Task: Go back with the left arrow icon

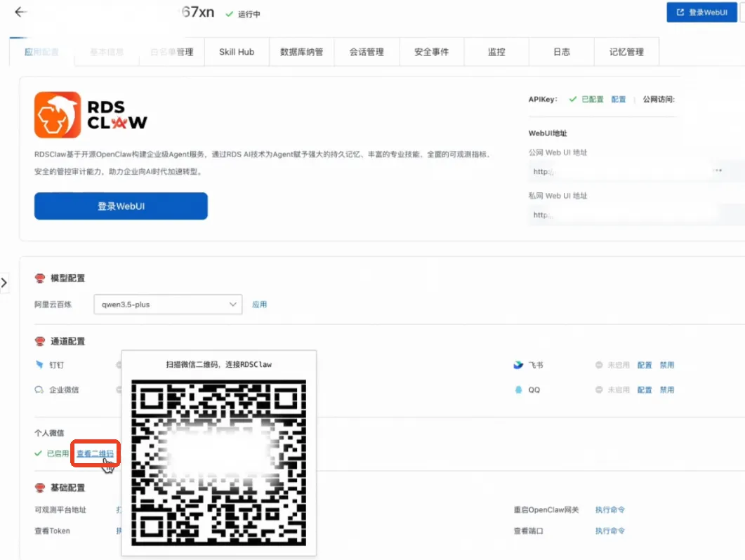Action: pyautogui.click(x=20, y=12)
